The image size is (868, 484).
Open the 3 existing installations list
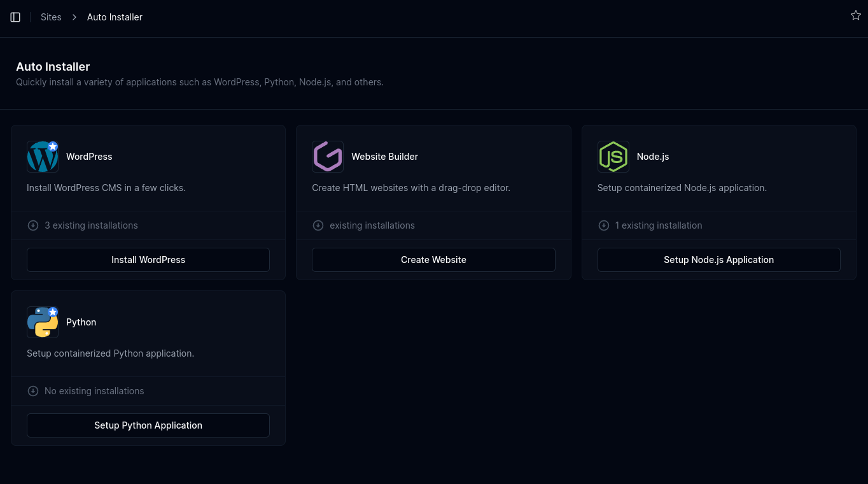point(91,225)
